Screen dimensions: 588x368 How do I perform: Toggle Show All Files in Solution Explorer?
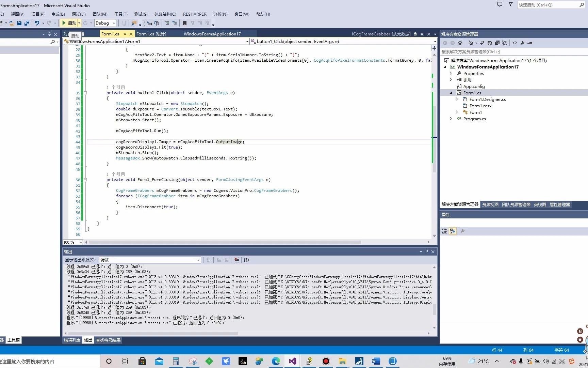[x=505, y=43]
